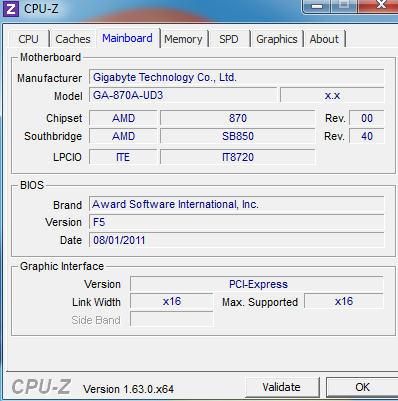Click the maximize button in title bar
398x401 pixels.
(x=344, y=5)
